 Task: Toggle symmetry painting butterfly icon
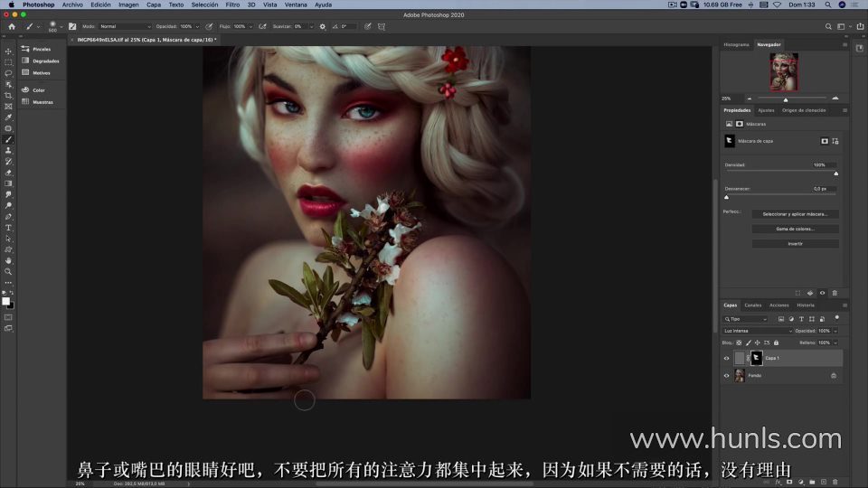[x=382, y=26]
